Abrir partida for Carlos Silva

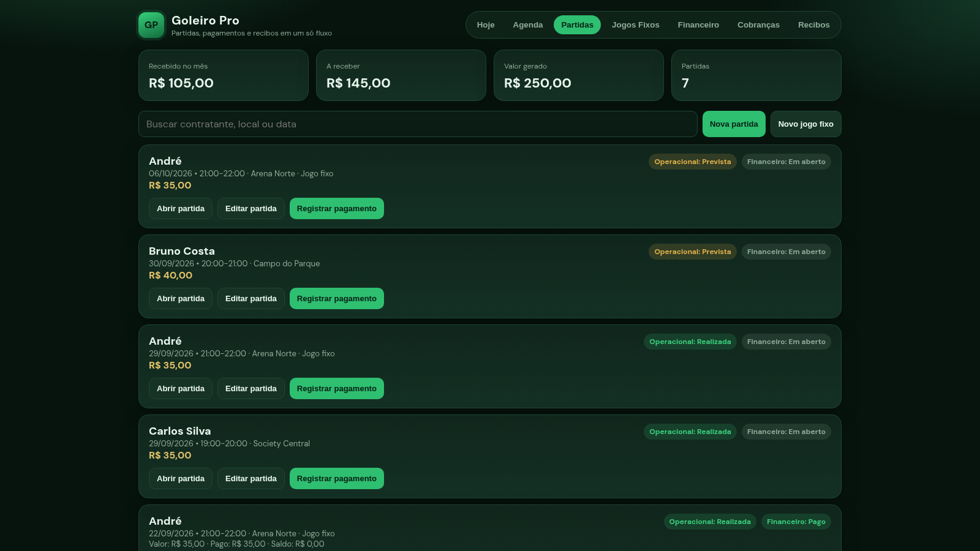[181, 478]
